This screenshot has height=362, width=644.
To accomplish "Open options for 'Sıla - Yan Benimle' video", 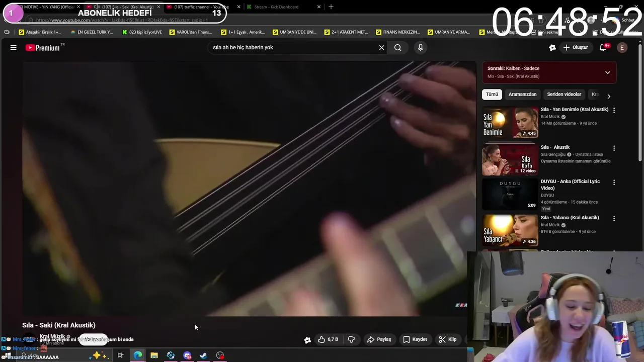I will pos(614,110).
